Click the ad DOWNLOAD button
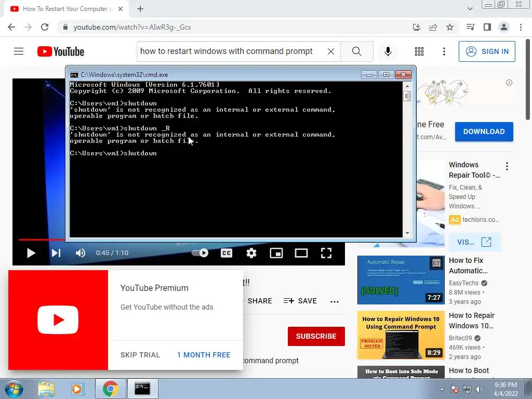 coord(484,131)
